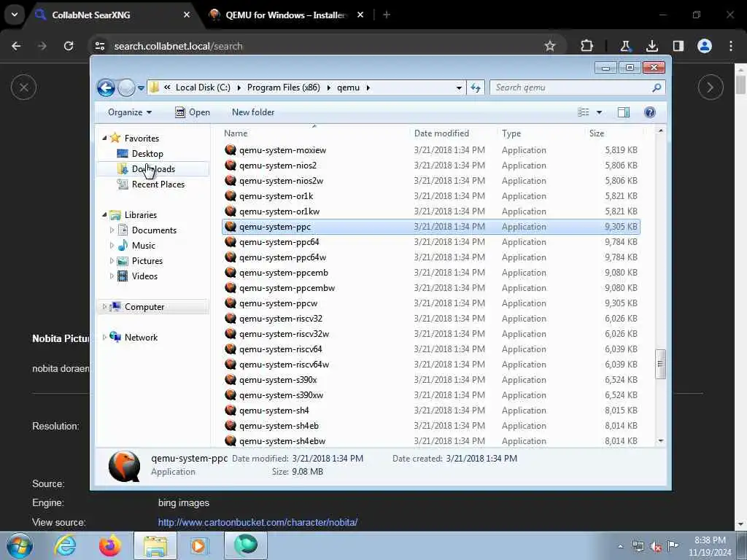
Task: Open the view options dropdown arrow
Action: 600,112
